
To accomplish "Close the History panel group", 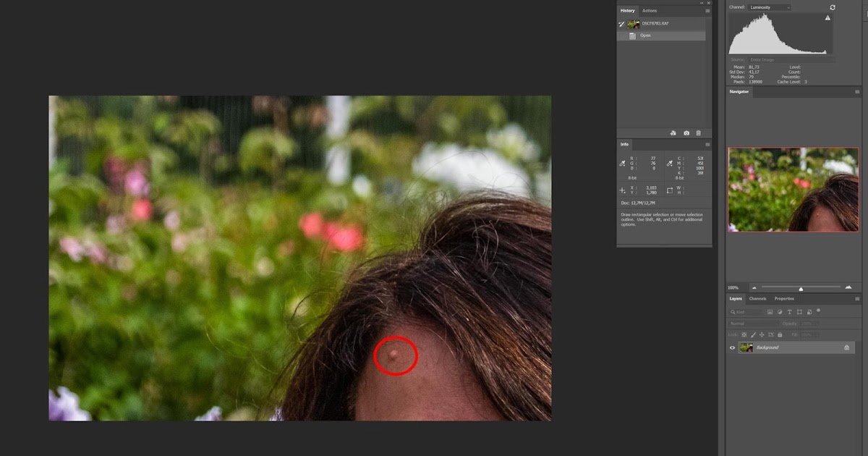I will pyautogui.click(x=709, y=3).
